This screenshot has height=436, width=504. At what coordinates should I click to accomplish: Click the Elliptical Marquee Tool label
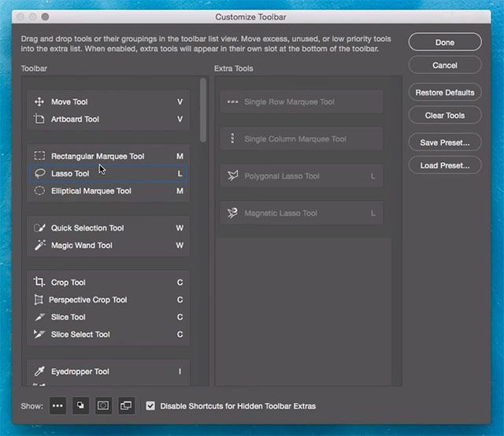[x=91, y=191]
